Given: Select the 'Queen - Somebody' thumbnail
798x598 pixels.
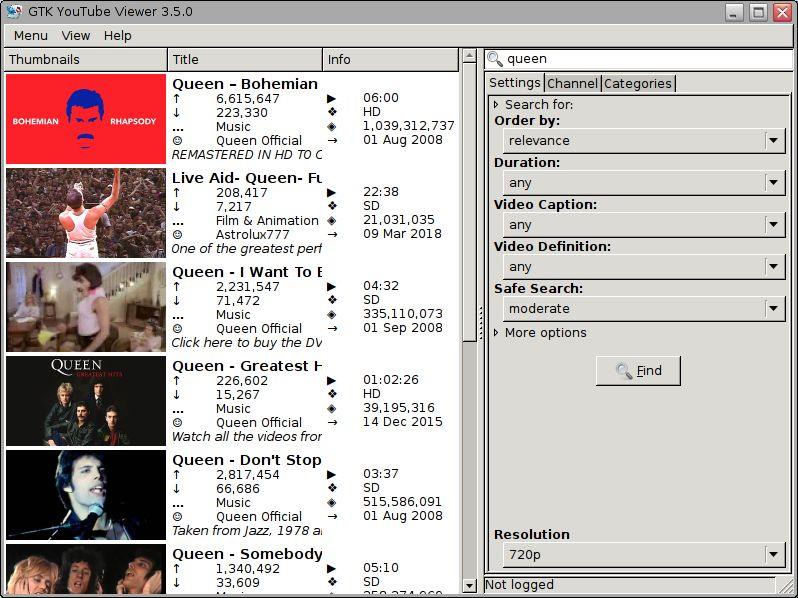Looking at the screenshot, I should coord(86,569).
